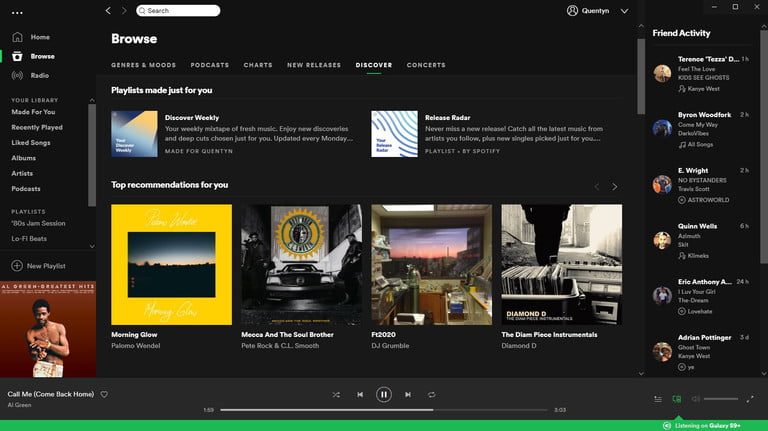Toggle repeat mode
The image size is (768, 431).
point(432,395)
